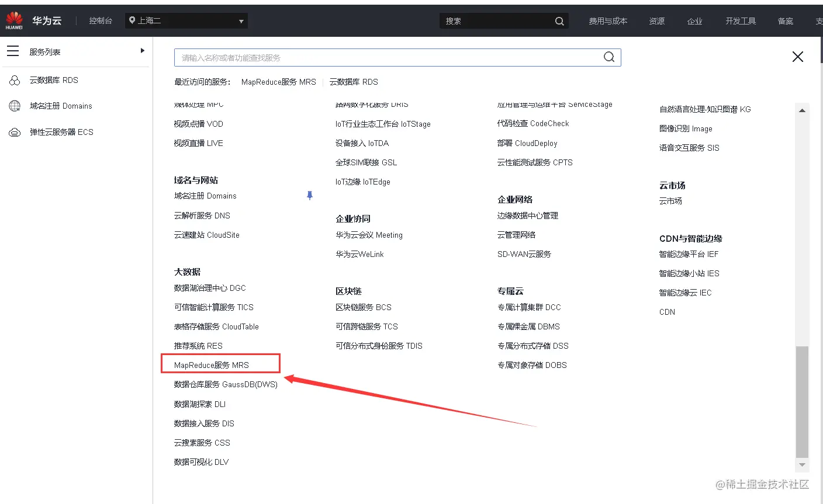This screenshot has width=823, height=504.
Task: Open 代码检查 CodeCheck
Action: coord(533,123)
